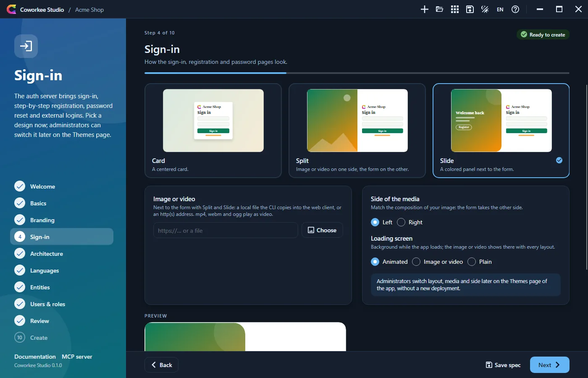Select Right side of the media

(401, 222)
